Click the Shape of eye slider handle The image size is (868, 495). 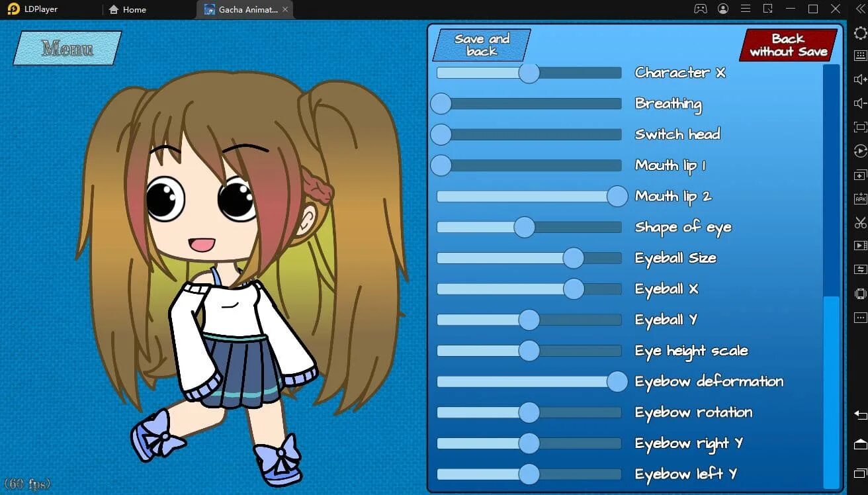[x=525, y=227]
